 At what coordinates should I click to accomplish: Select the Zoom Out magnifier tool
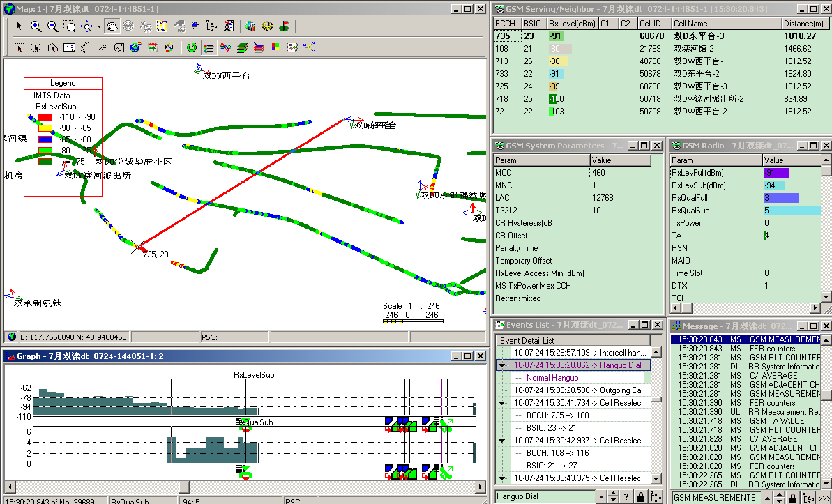[x=52, y=26]
